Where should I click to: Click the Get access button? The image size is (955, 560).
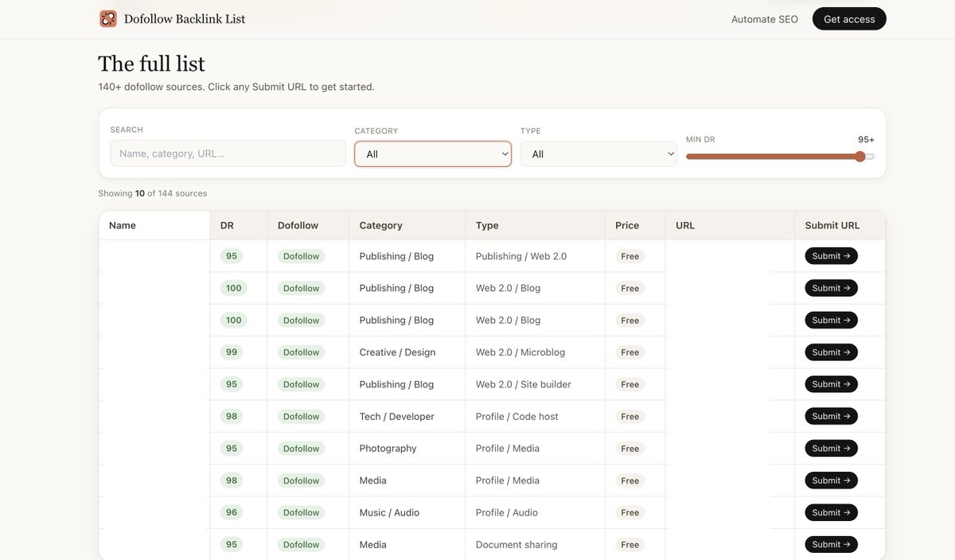849,19
